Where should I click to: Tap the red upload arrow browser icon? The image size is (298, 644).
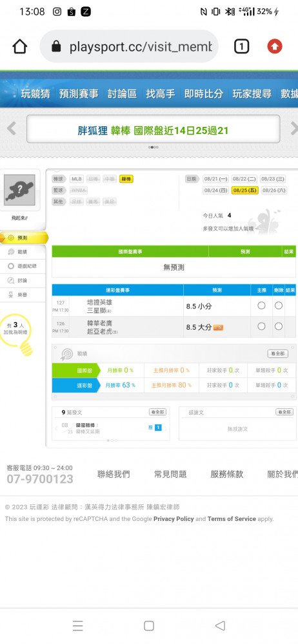point(275,46)
